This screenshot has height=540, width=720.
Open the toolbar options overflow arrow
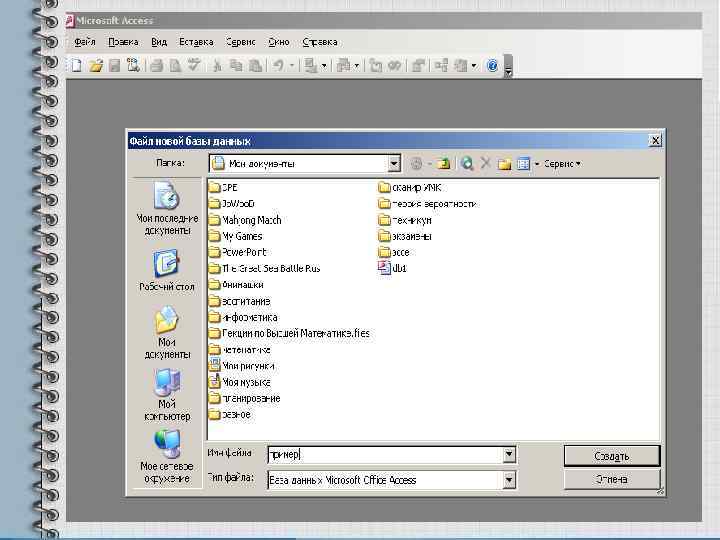[x=508, y=66]
